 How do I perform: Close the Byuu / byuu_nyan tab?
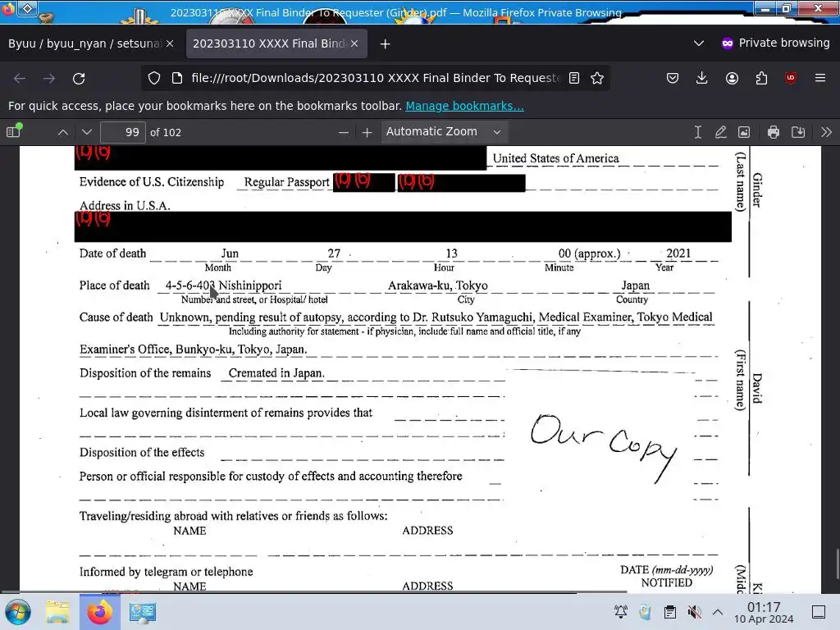[x=170, y=43]
